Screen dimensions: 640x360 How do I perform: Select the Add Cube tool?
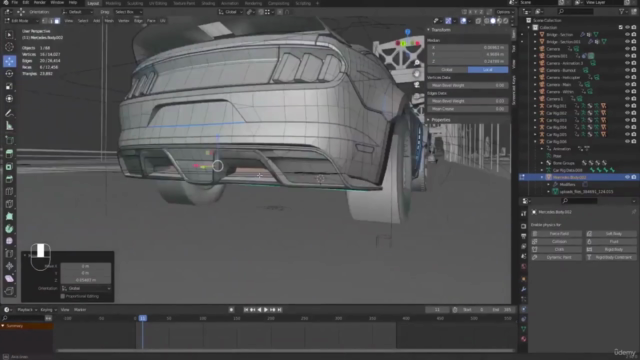pyautogui.click(x=9, y=140)
